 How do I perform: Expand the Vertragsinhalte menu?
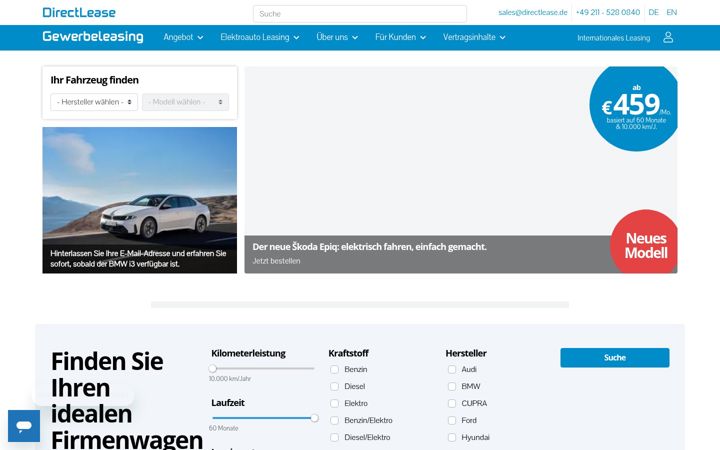tap(474, 37)
